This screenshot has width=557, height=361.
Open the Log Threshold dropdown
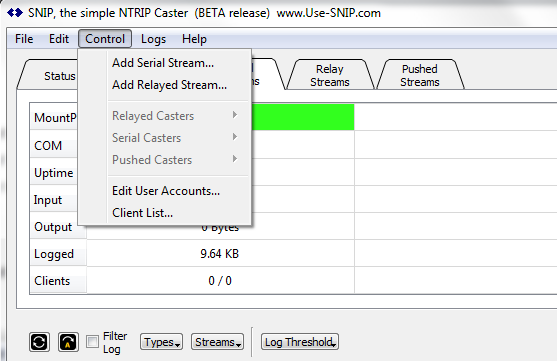coord(299,342)
